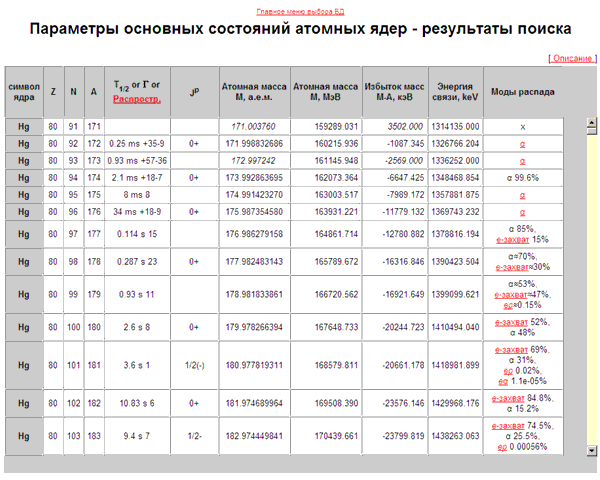600x480 pixels.
Task: Click the table scrollbar down arrow
Action: (592, 451)
